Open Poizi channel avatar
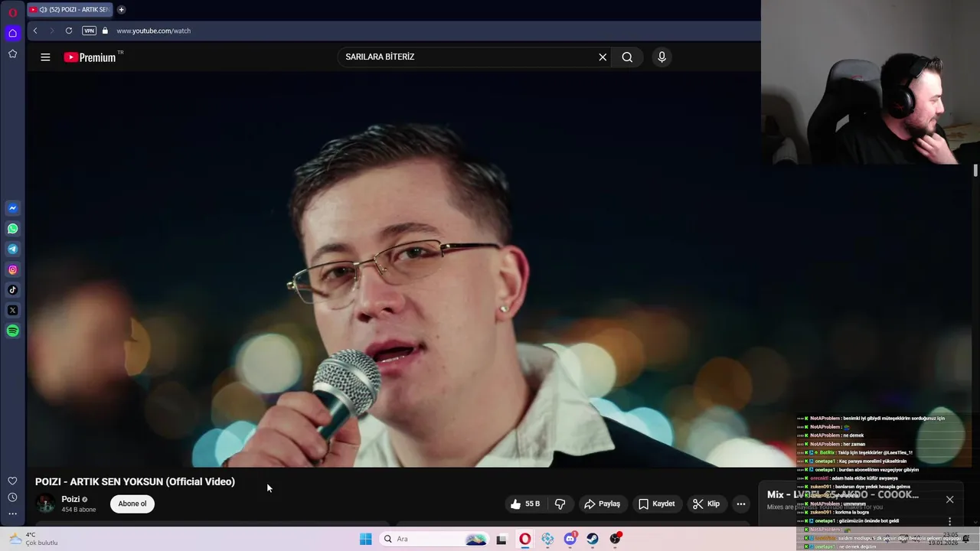 46,504
